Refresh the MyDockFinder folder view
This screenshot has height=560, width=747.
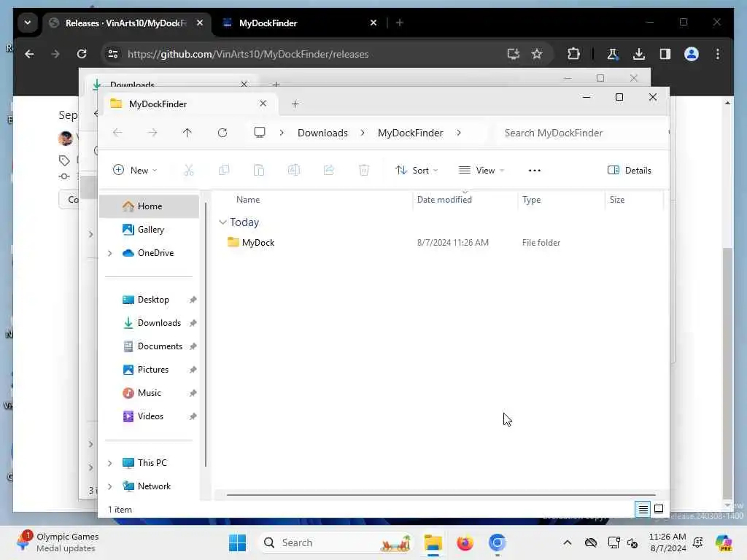point(222,133)
